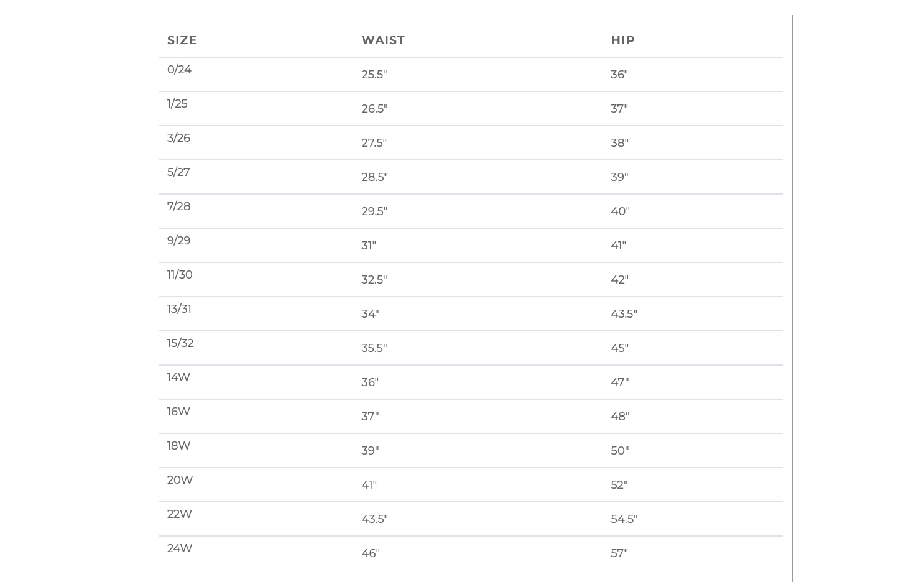Click the 43.5" waist value for 22W
Image resolution: width=924 pixels, height=582 pixels.
pyautogui.click(x=374, y=519)
